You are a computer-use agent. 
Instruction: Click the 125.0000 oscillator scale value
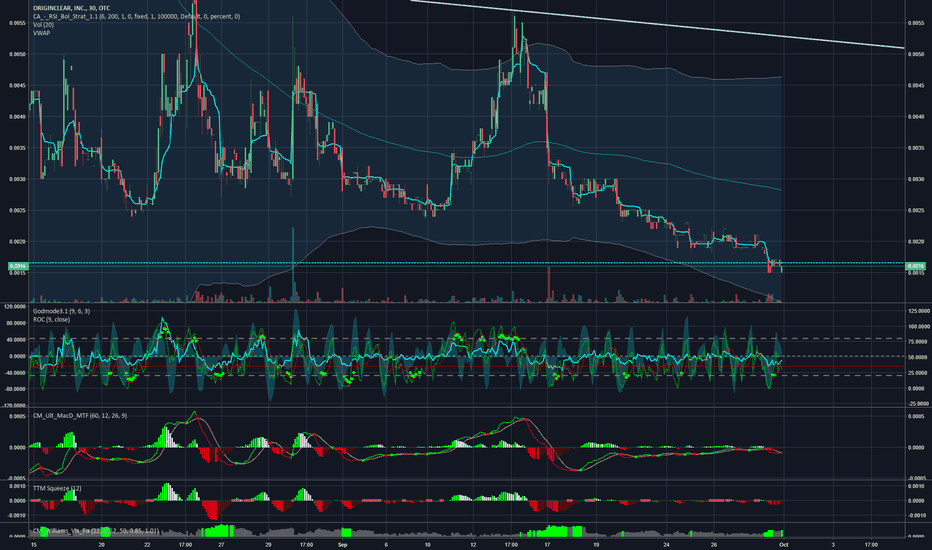coord(918,311)
